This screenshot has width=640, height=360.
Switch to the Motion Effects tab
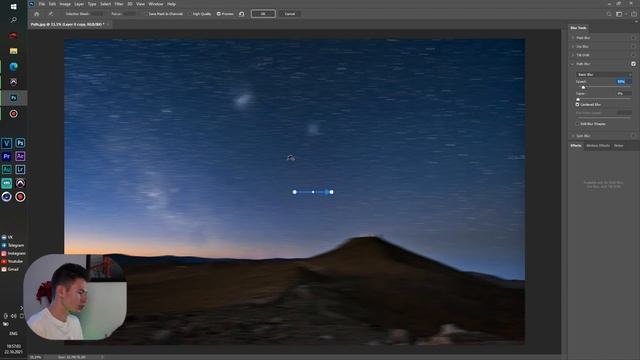[598, 146]
